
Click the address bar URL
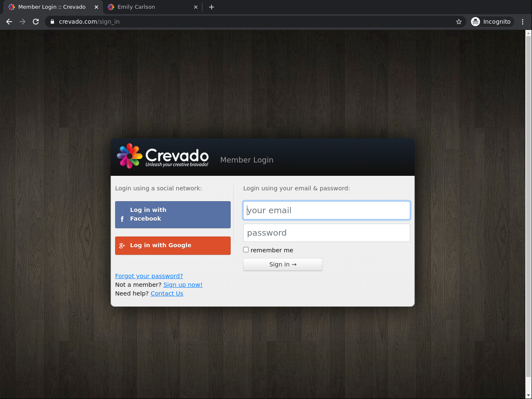pos(89,22)
